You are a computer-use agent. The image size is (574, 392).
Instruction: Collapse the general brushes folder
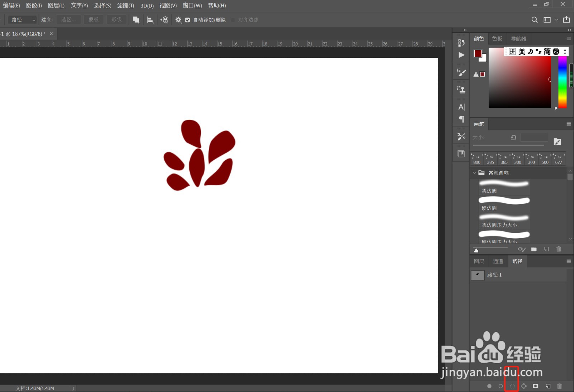[475, 173]
